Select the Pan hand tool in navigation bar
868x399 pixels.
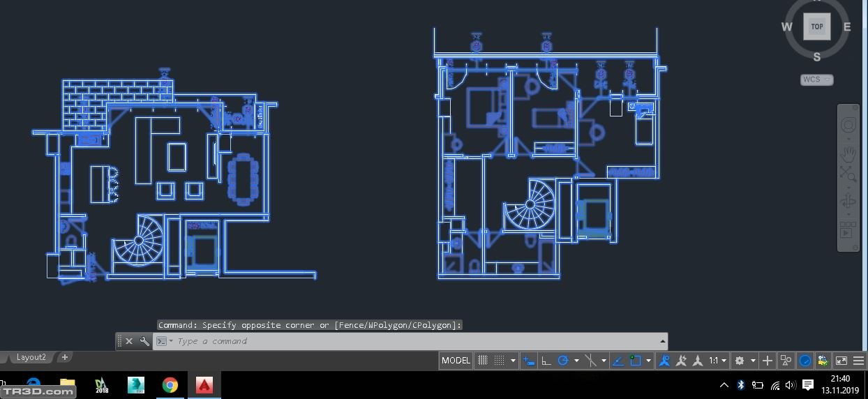848,153
